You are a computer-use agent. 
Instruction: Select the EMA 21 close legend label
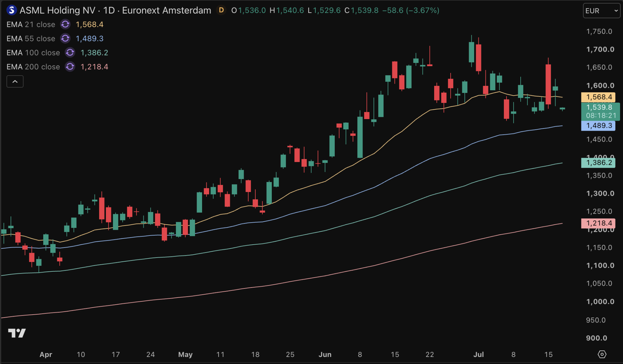31,25
